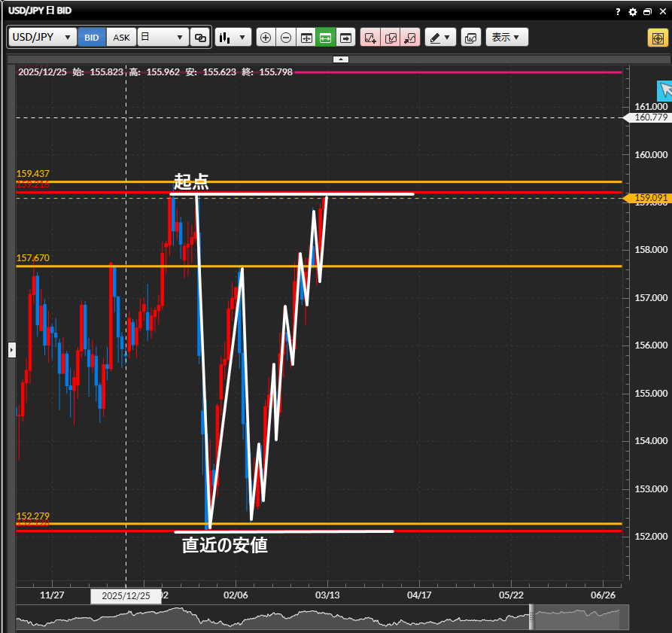Switch price display to BID
The width and height of the screenshot is (672, 633).
(x=92, y=37)
